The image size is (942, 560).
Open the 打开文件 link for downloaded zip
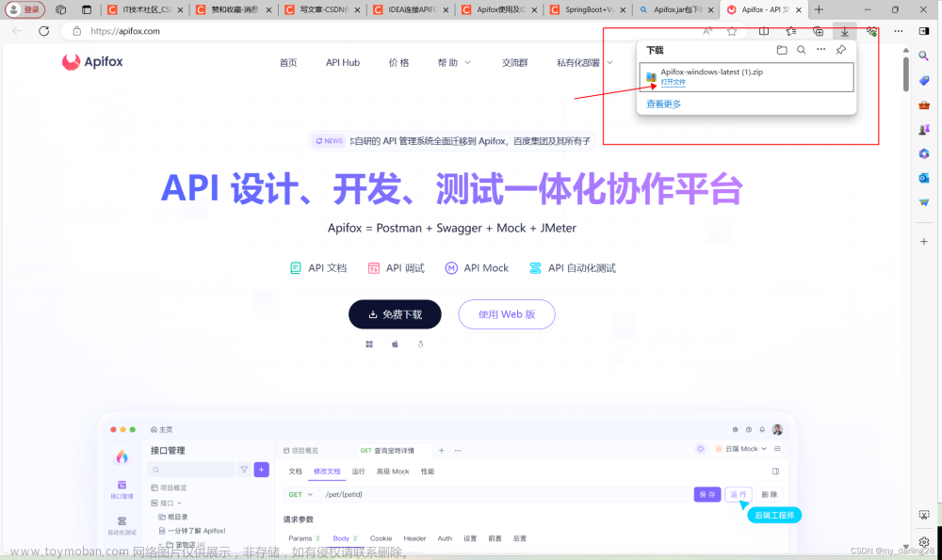click(673, 82)
